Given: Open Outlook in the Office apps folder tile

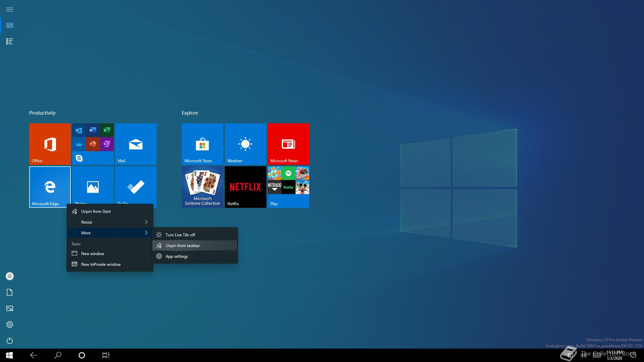Looking at the screenshot, I should coord(79,130).
